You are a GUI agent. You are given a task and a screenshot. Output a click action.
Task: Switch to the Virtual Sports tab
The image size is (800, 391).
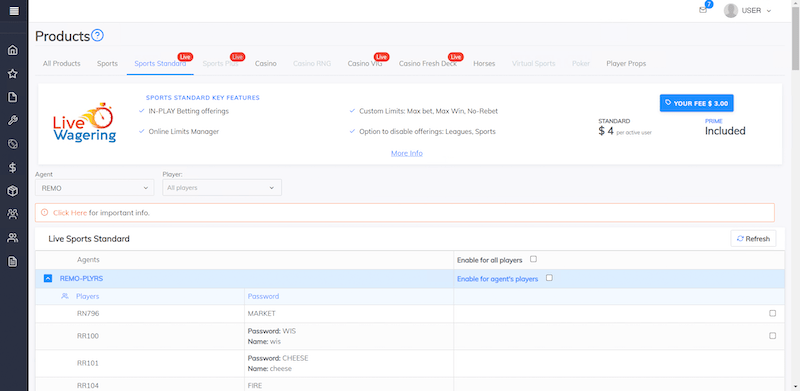click(534, 64)
